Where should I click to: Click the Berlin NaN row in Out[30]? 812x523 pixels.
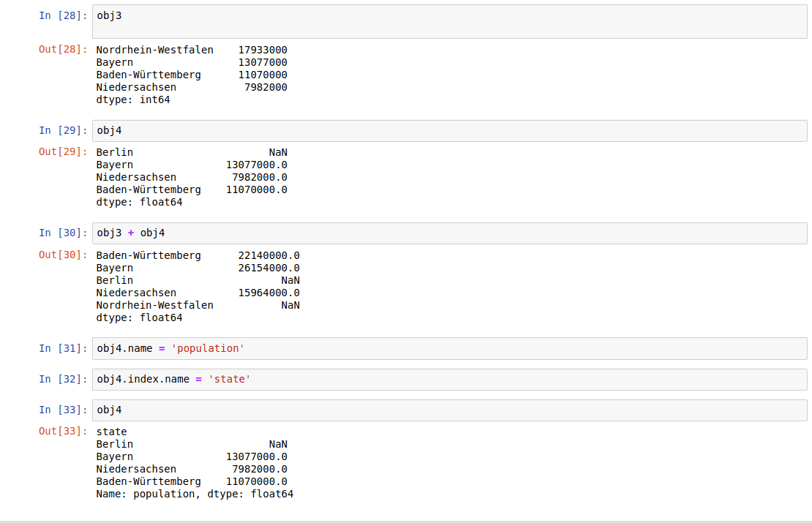coord(198,280)
